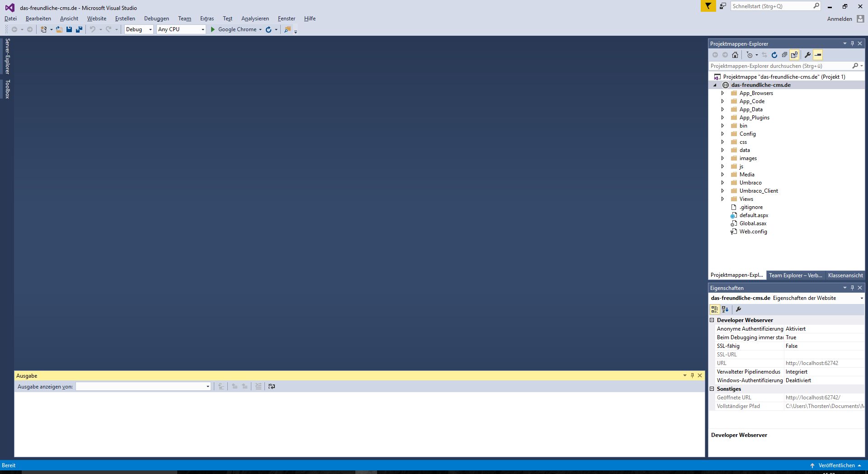Toggle categorized view in Eigenschaften panel
Viewport: 868px width, 474px height.
coord(715,309)
